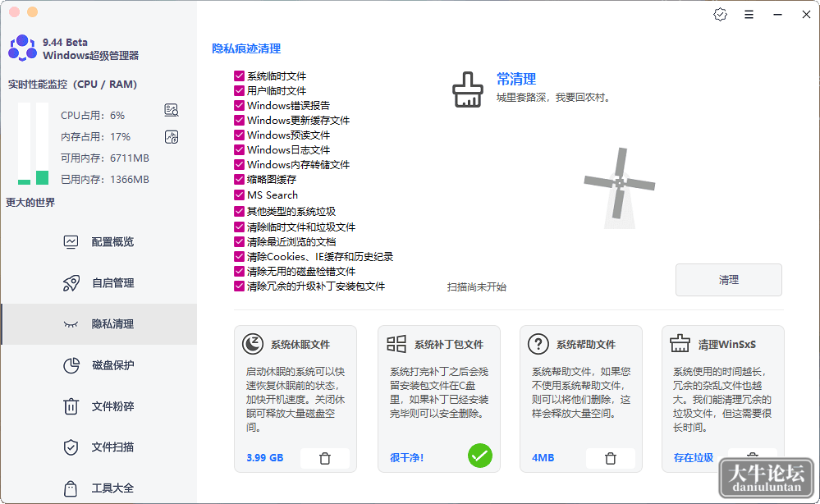Click the 很干净! status text
820x504 pixels.
click(x=407, y=458)
